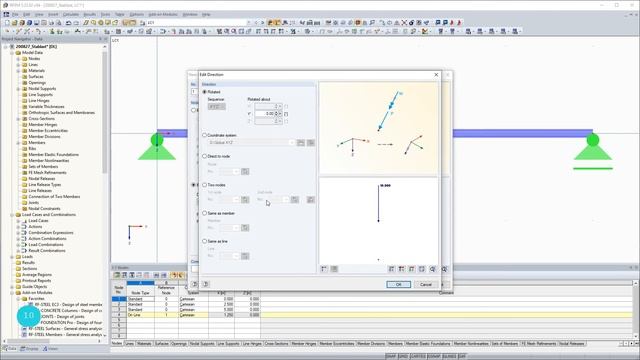Click the Views tab at navigator bottom

coord(51,349)
